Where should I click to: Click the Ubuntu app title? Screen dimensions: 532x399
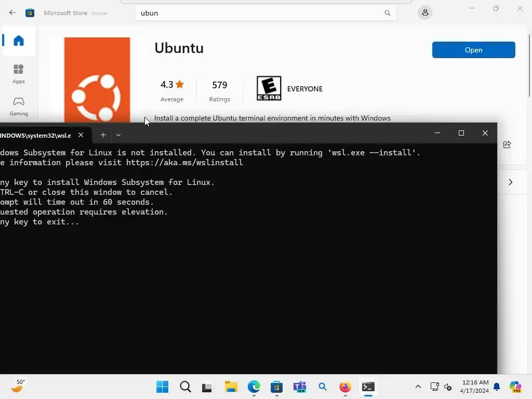point(179,48)
